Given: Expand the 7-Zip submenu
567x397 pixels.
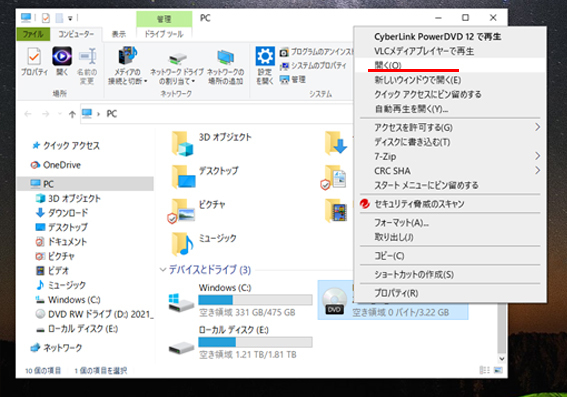Looking at the screenshot, I should point(450,156).
